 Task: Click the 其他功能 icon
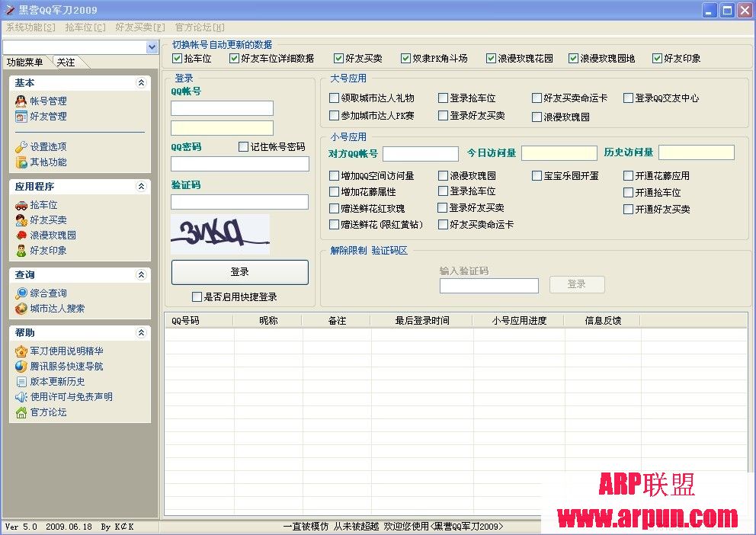click(x=21, y=162)
